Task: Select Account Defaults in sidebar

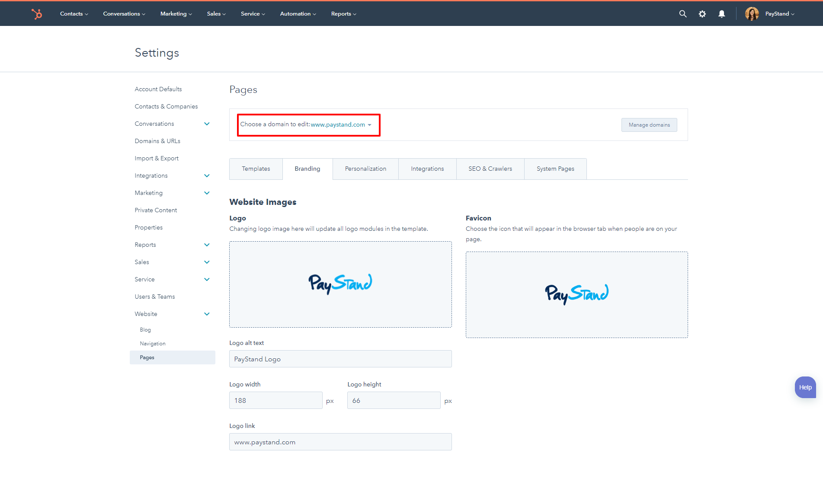Action: point(158,89)
